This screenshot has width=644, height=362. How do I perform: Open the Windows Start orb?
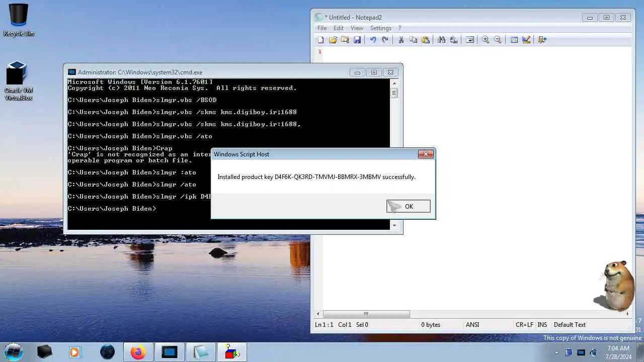click(x=14, y=351)
